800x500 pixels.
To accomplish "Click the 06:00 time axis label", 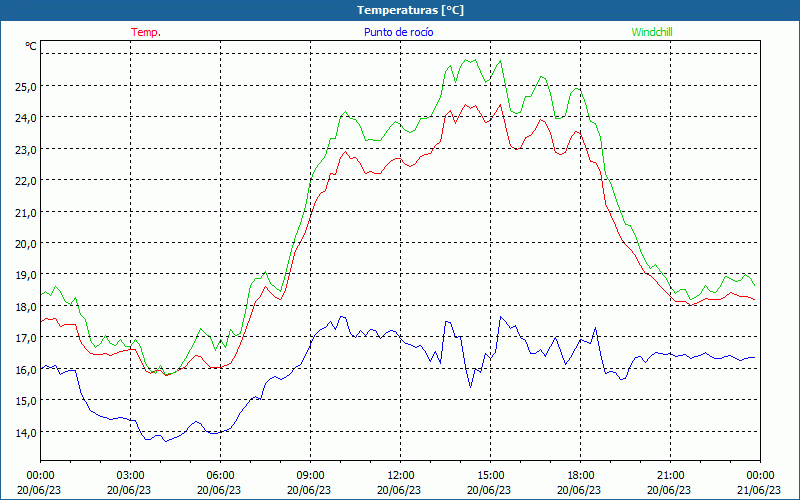I will [220, 476].
